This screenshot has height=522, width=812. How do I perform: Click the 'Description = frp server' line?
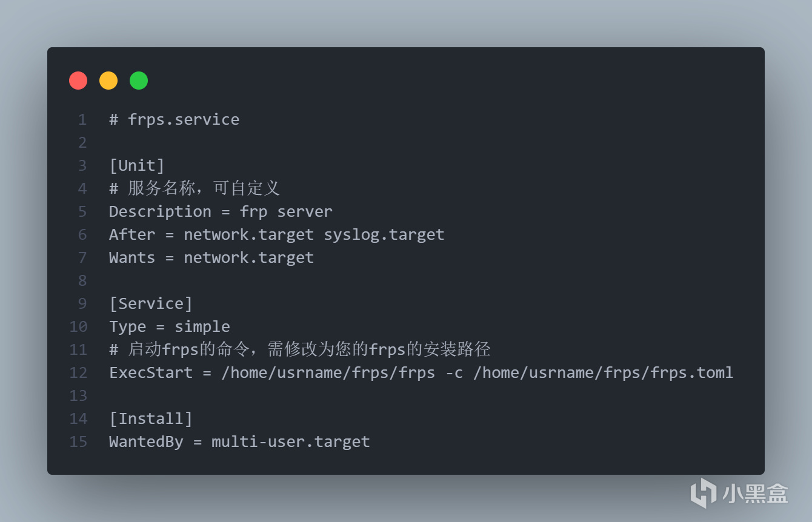point(221,211)
